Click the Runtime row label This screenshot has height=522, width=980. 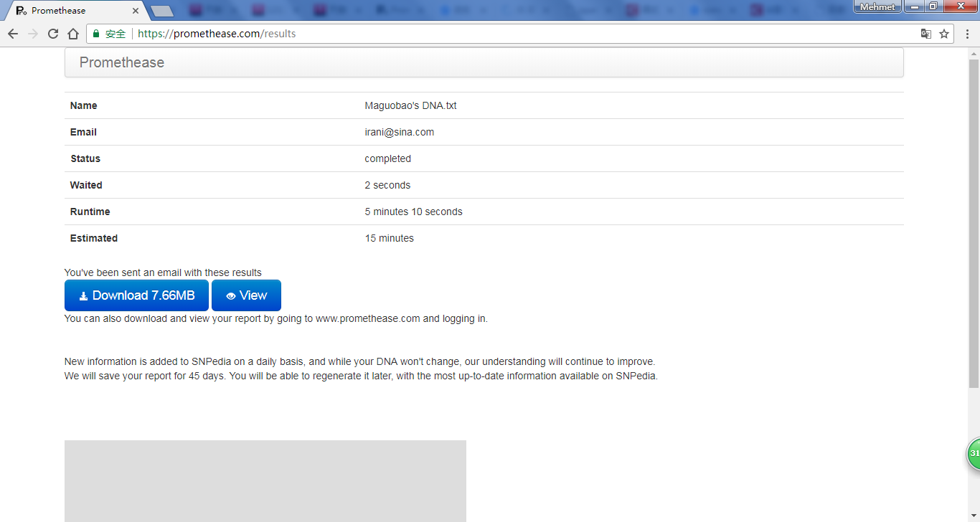pos(90,212)
